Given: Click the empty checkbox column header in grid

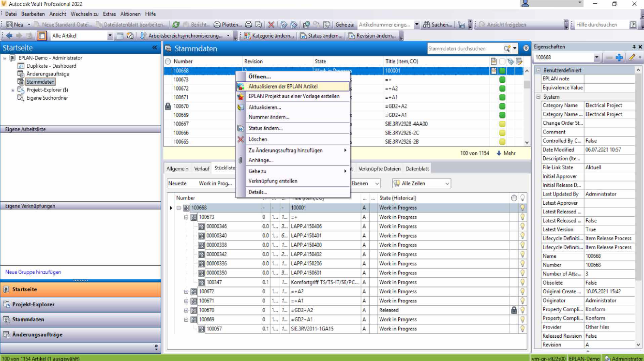Looking at the screenshot, I should pyautogui.click(x=502, y=61).
